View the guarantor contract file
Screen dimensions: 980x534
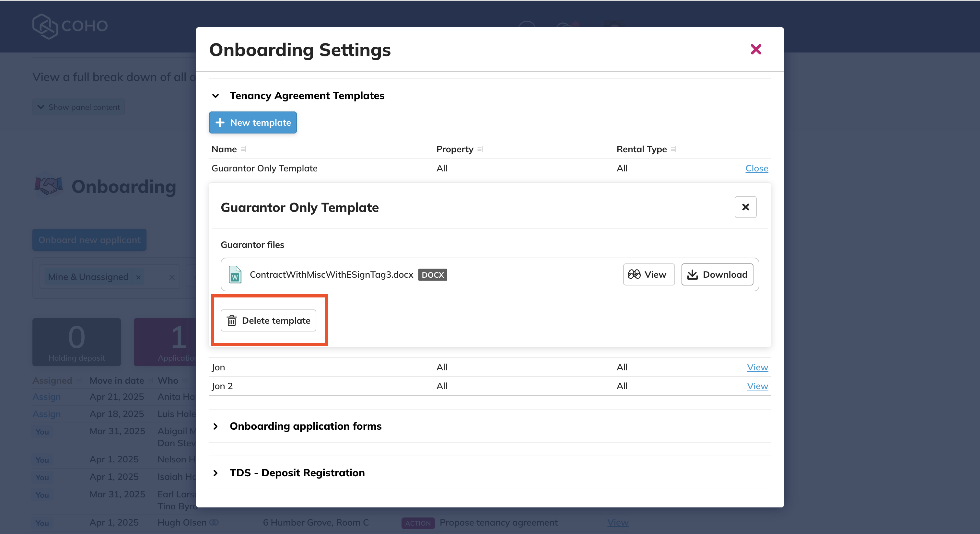(649, 274)
